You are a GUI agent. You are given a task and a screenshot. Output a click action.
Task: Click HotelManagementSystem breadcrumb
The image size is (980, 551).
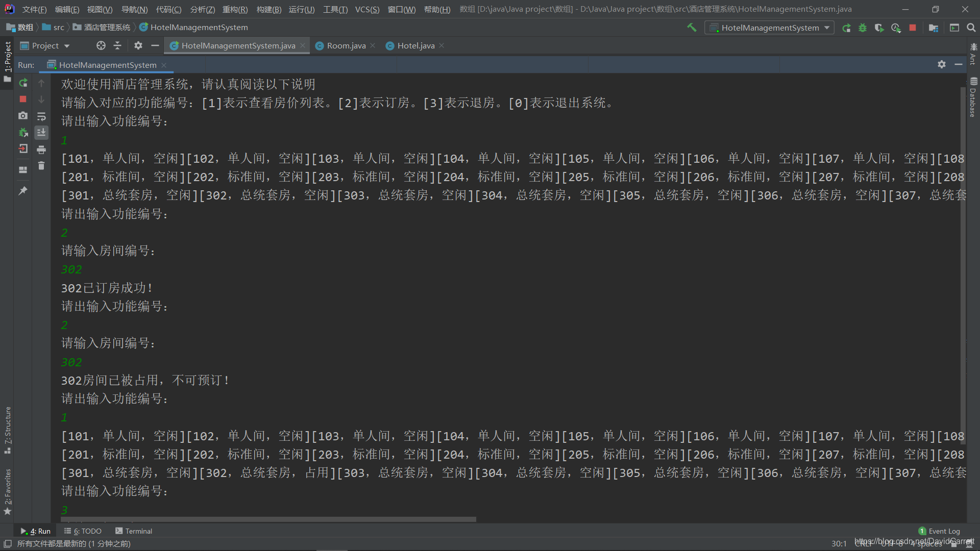[193, 28]
